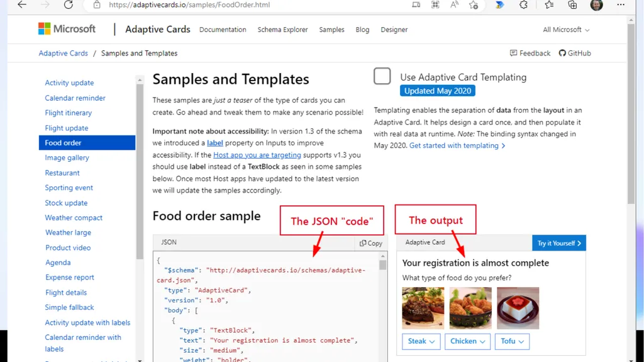
Task: Click the Adaptive Cards site title
Action: tap(158, 29)
